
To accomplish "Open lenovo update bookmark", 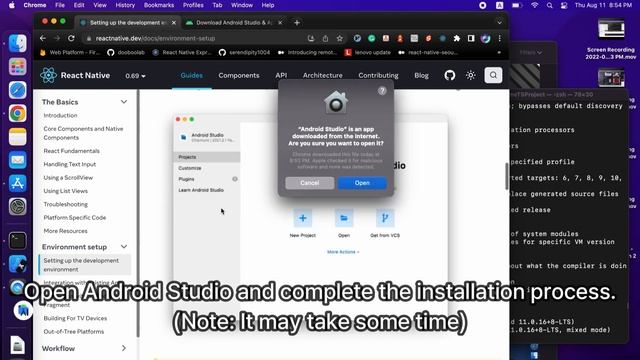I will coord(368,52).
